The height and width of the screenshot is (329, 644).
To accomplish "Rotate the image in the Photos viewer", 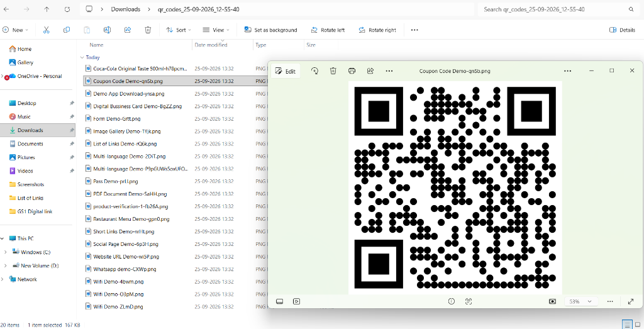I will tap(314, 70).
